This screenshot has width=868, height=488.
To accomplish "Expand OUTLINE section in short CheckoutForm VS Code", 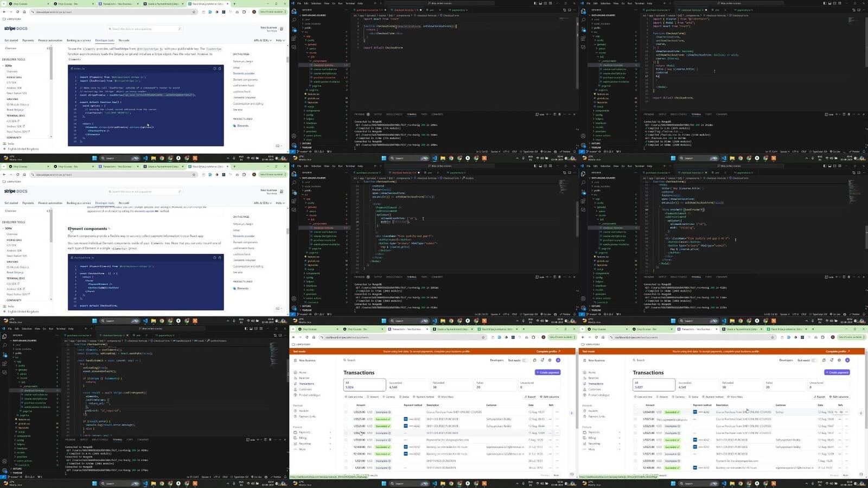I will (305, 143).
